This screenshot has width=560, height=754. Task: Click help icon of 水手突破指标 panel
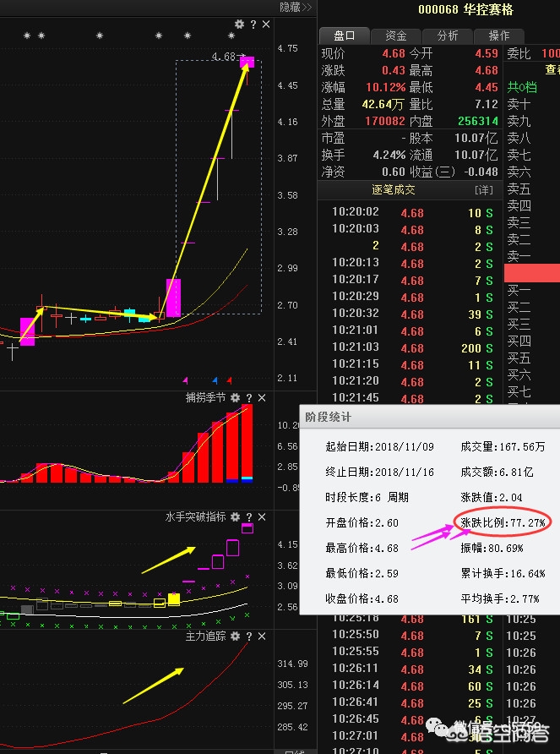point(249,516)
